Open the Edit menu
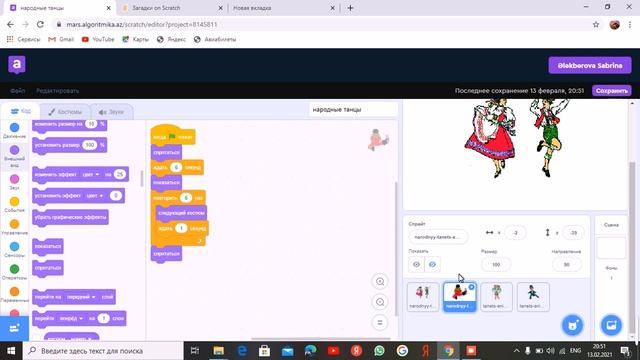 (x=58, y=91)
